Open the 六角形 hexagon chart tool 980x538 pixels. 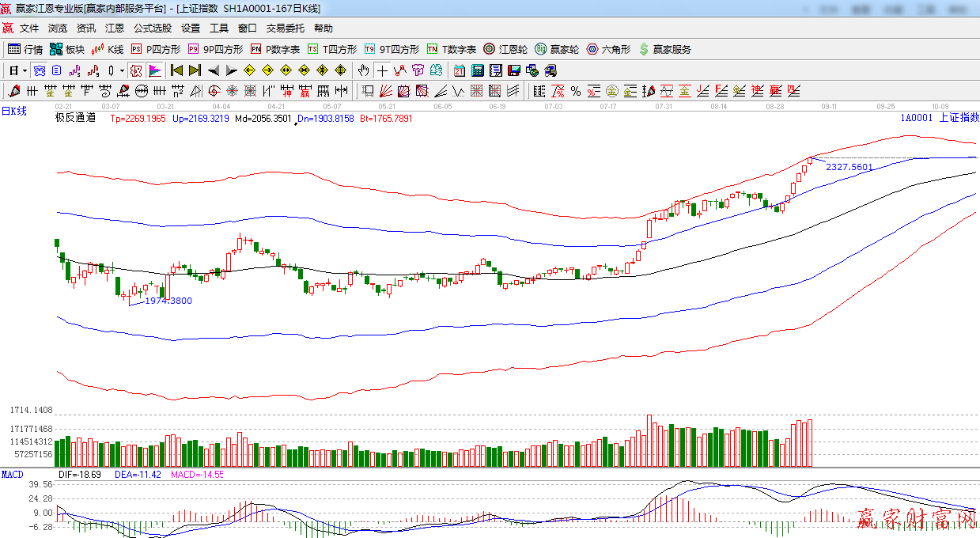coord(608,49)
